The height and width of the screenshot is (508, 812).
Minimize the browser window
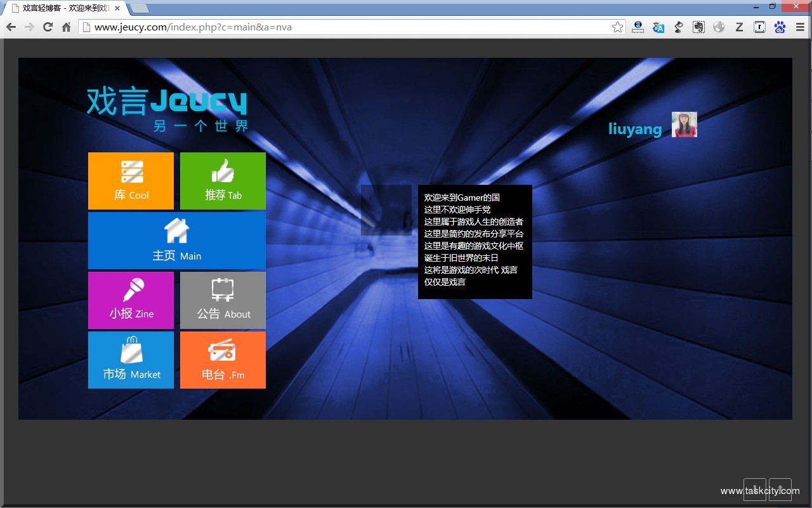pos(756,6)
